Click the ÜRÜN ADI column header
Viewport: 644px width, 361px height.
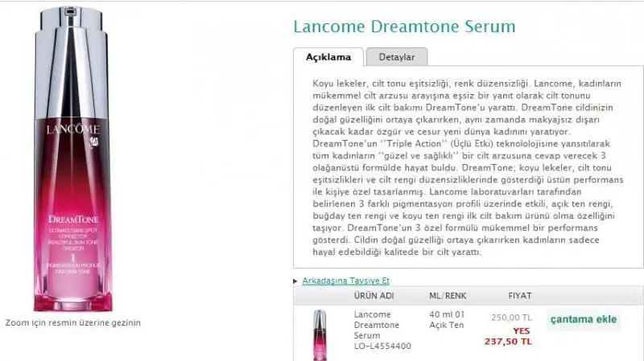pyautogui.click(x=374, y=295)
